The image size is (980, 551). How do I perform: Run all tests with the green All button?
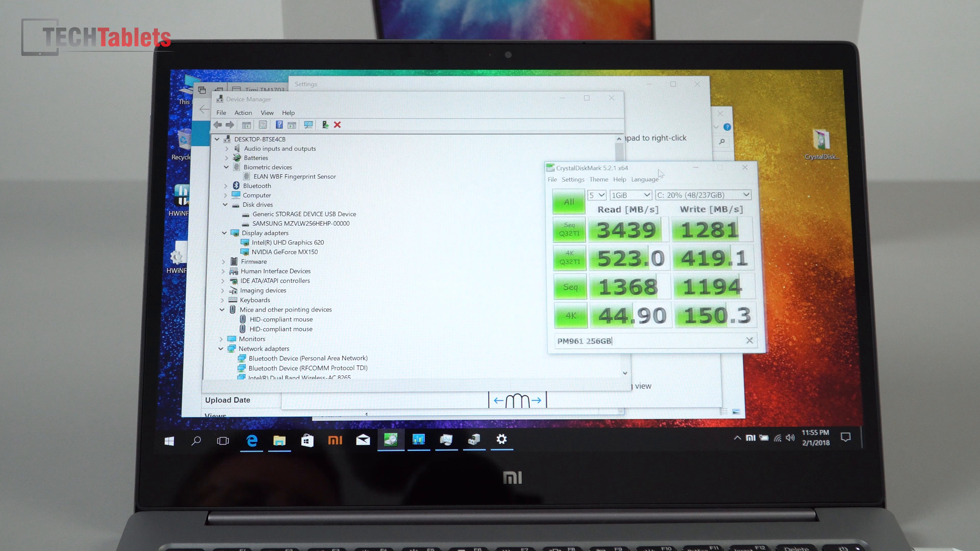point(569,202)
